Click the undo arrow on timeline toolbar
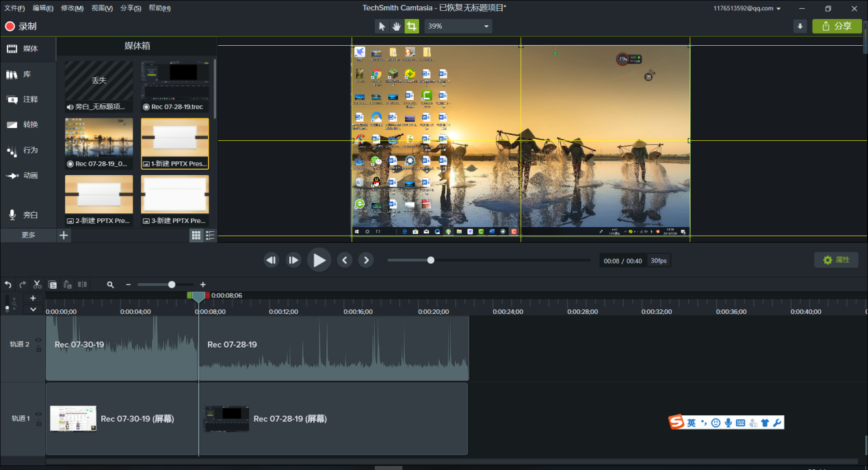The height and width of the screenshot is (470, 868). click(x=8, y=285)
